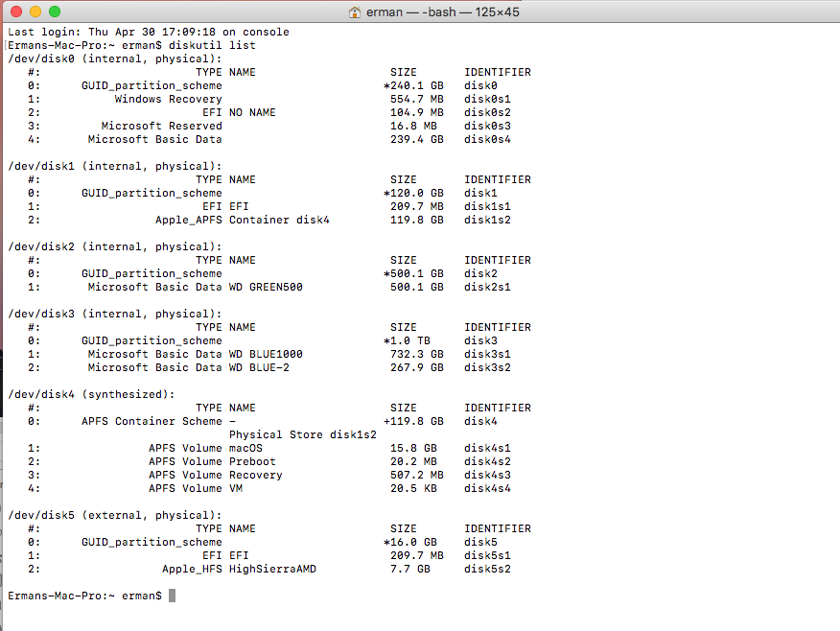Click the '/dev/disk1 (internal, physical):' heading
840x631 pixels.
tap(115, 166)
